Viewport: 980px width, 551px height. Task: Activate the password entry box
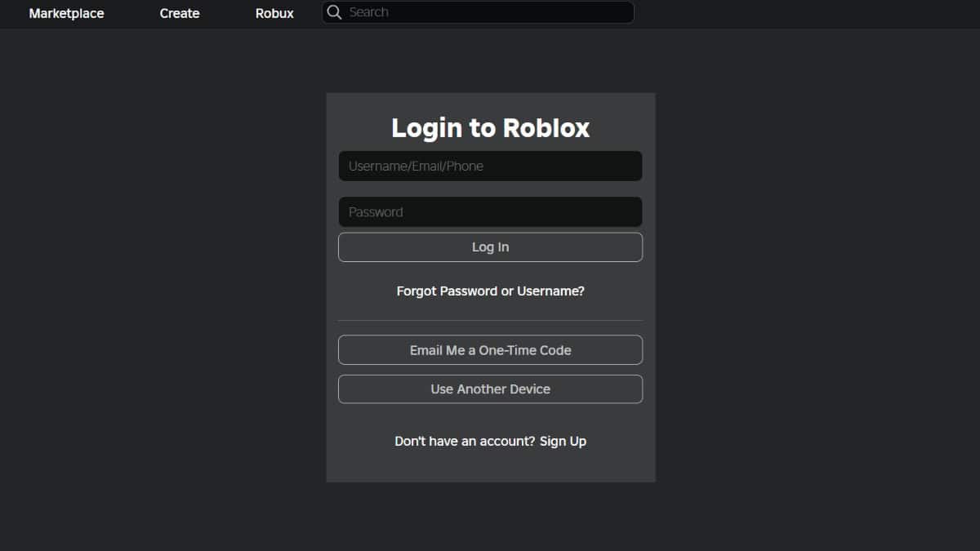490,211
